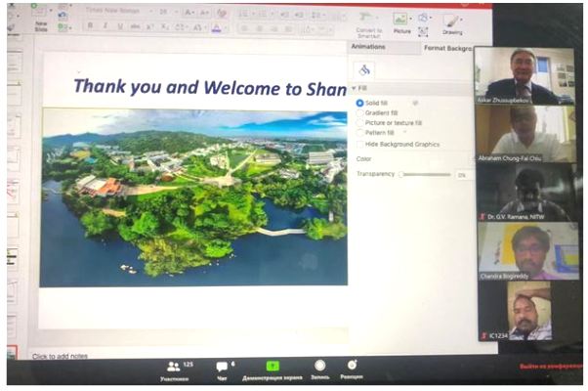588x391 pixels.
Task: Click the font color A button
Action: click(216, 28)
